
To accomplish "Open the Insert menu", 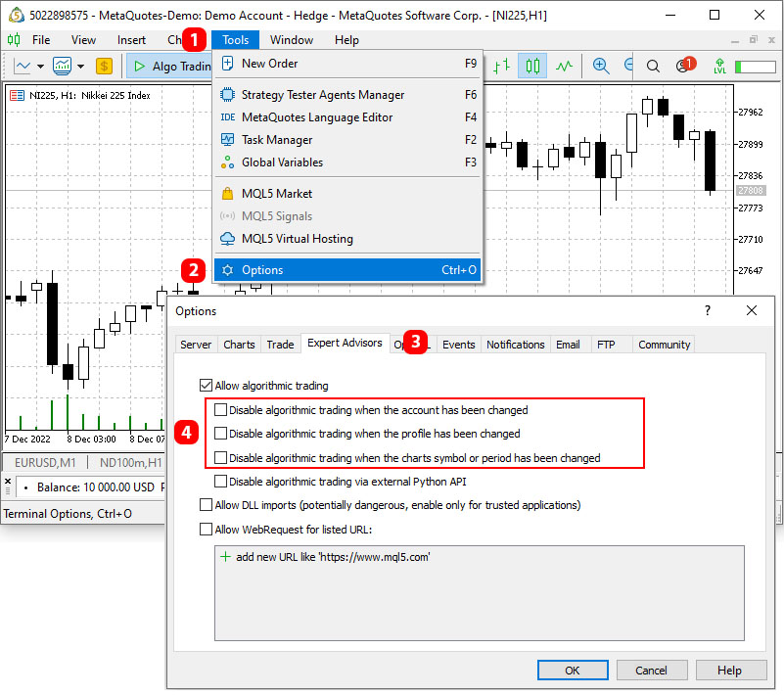I will (131, 40).
